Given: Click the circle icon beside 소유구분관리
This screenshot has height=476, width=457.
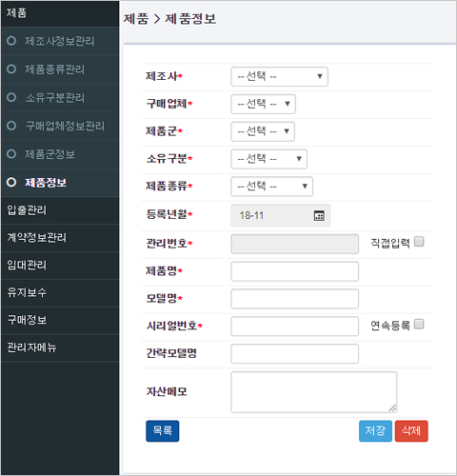Looking at the screenshot, I should click(x=11, y=97).
